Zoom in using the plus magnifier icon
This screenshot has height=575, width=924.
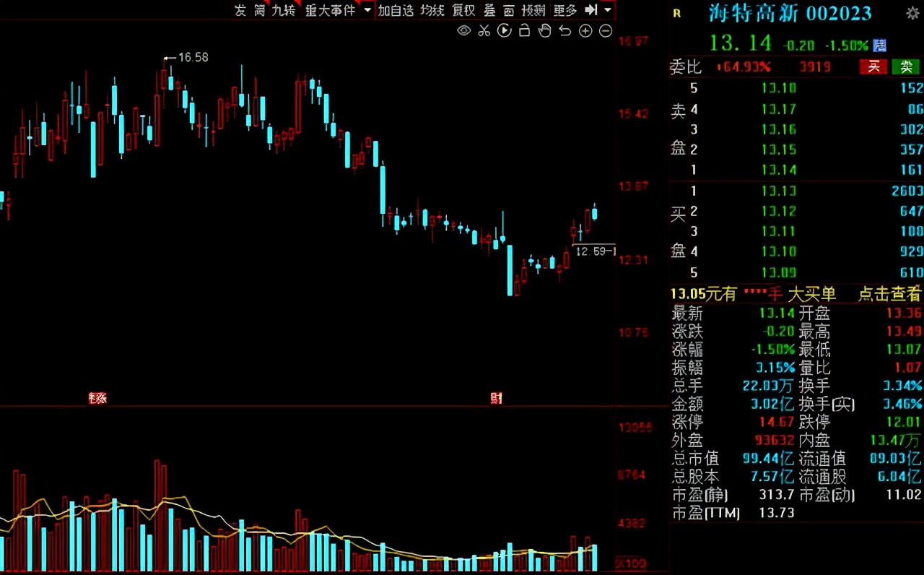pyautogui.click(x=585, y=31)
